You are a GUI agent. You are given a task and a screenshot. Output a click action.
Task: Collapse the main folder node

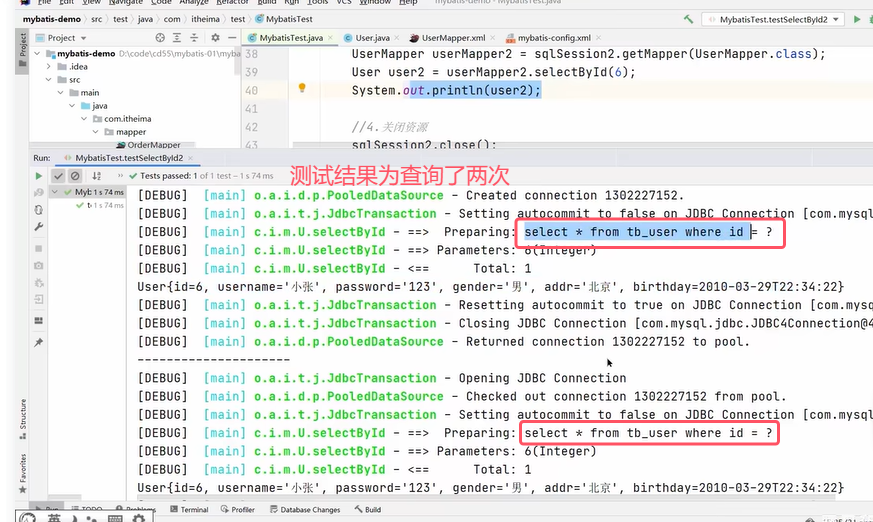61,92
